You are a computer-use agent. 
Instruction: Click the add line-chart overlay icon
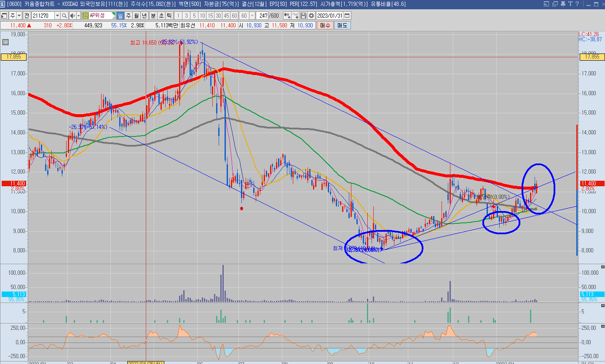[x=295, y=16]
